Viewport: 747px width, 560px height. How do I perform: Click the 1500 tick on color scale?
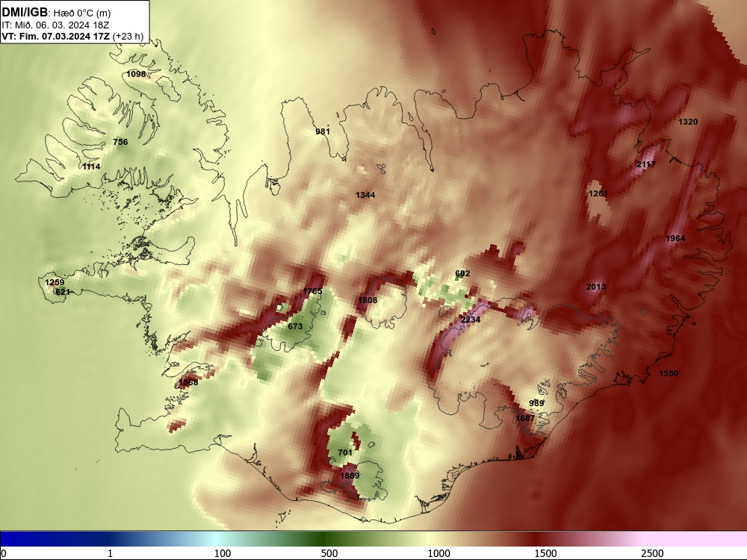(545, 553)
